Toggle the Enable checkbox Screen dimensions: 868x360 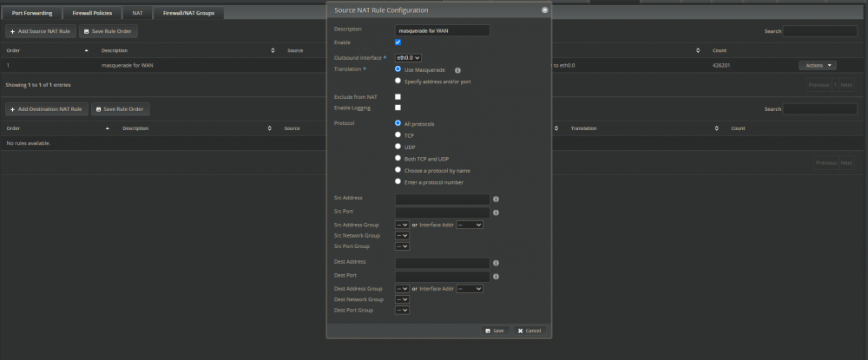[398, 42]
